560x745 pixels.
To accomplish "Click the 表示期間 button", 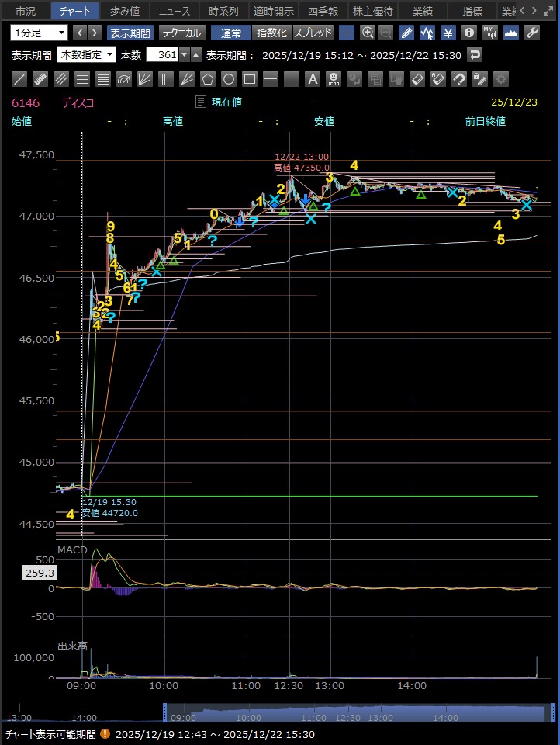I will click(x=130, y=33).
